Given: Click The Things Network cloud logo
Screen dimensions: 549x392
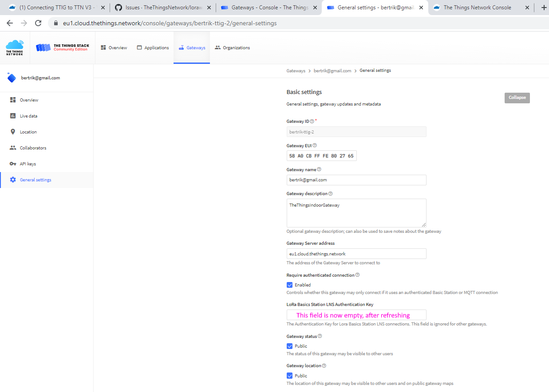Looking at the screenshot, I should 15,47.
